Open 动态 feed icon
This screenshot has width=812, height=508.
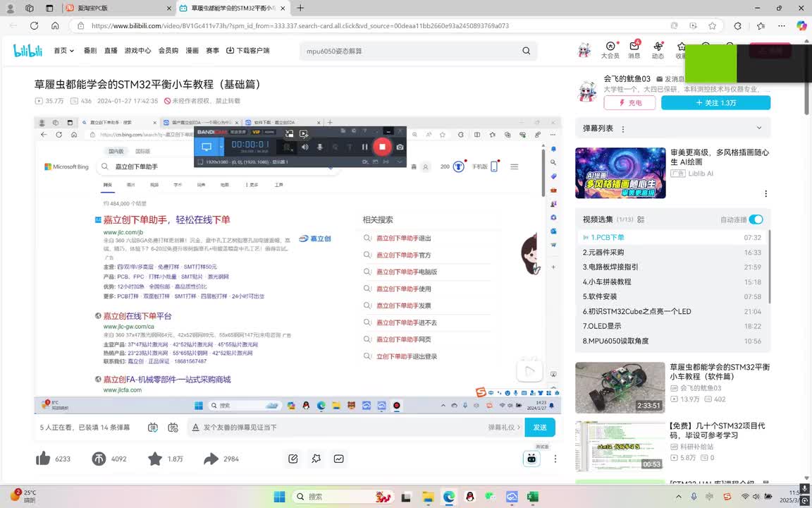(x=658, y=50)
